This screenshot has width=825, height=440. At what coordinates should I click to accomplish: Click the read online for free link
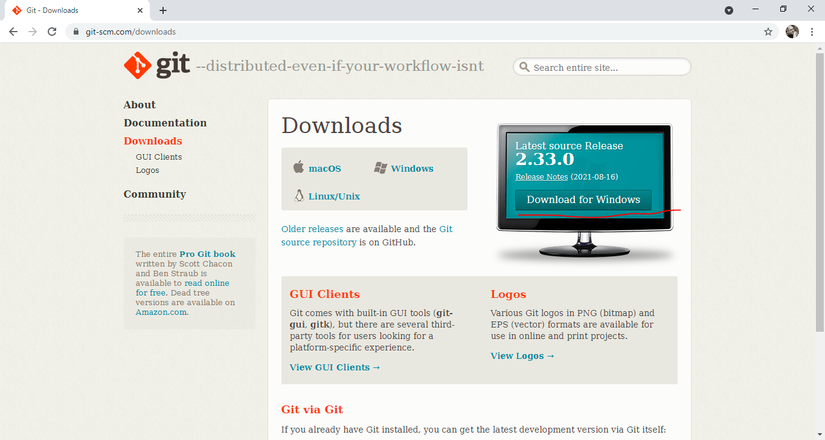click(183, 288)
